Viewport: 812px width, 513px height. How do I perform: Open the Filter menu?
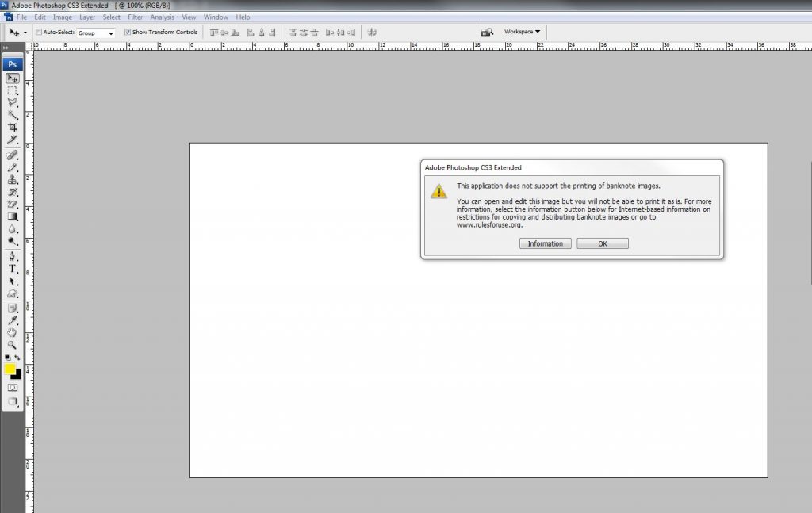(136, 17)
